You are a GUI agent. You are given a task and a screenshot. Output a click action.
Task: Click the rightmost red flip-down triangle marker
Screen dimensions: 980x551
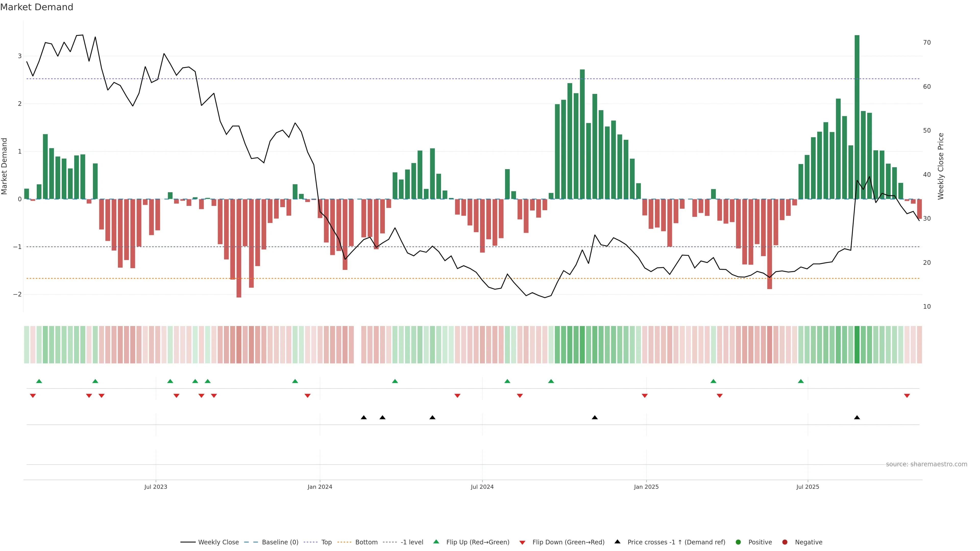click(907, 396)
